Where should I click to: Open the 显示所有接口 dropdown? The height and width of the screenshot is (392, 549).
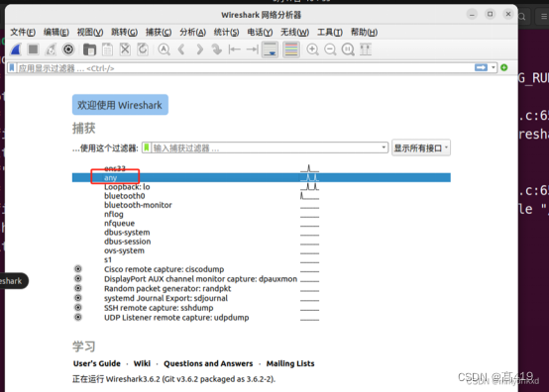tap(421, 147)
